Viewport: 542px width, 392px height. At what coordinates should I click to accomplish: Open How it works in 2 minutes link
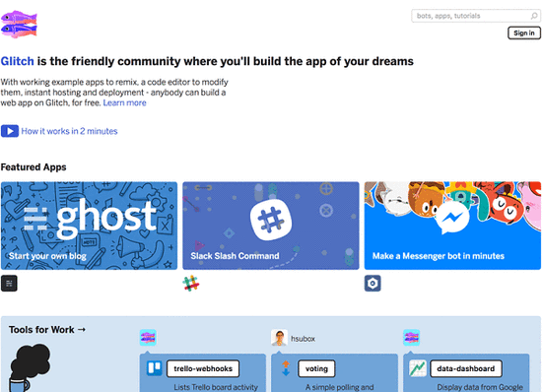click(70, 131)
